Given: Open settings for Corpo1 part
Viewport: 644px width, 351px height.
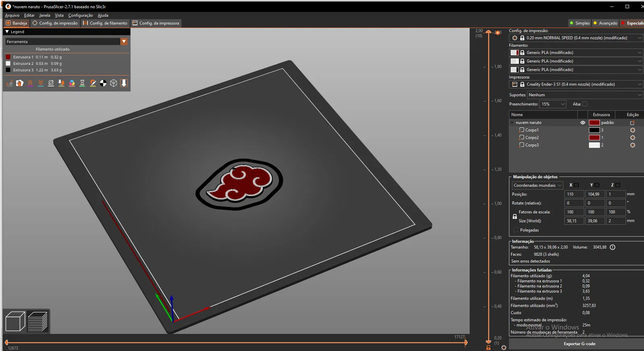Looking at the screenshot, I should pyautogui.click(x=633, y=130).
